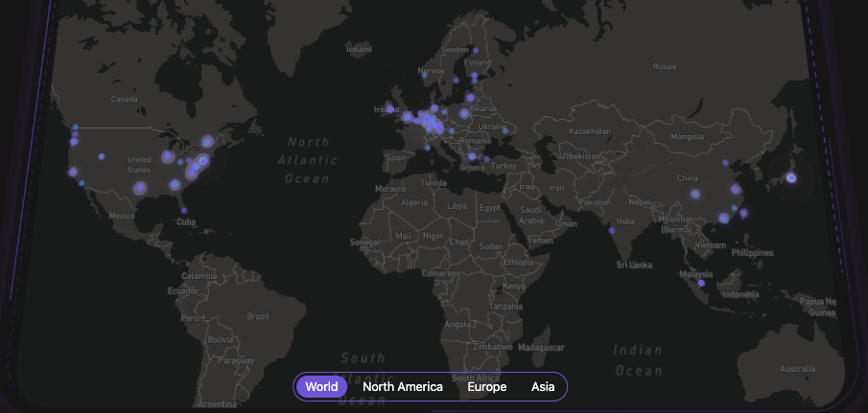The width and height of the screenshot is (868, 413).
Task: Select the World region tab
Action: (x=321, y=386)
